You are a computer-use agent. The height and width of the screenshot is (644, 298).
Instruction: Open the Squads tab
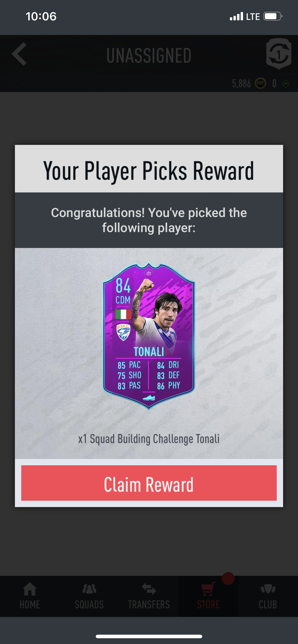(89, 597)
